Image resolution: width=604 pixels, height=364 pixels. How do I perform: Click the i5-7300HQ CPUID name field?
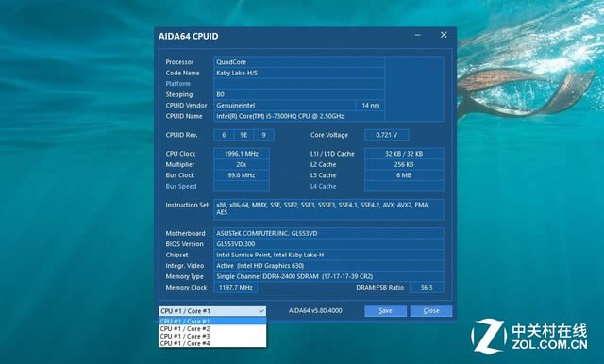(x=299, y=116)
